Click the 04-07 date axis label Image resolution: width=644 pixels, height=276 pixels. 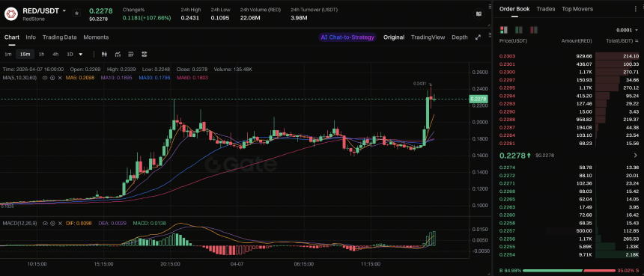(237, 265)
